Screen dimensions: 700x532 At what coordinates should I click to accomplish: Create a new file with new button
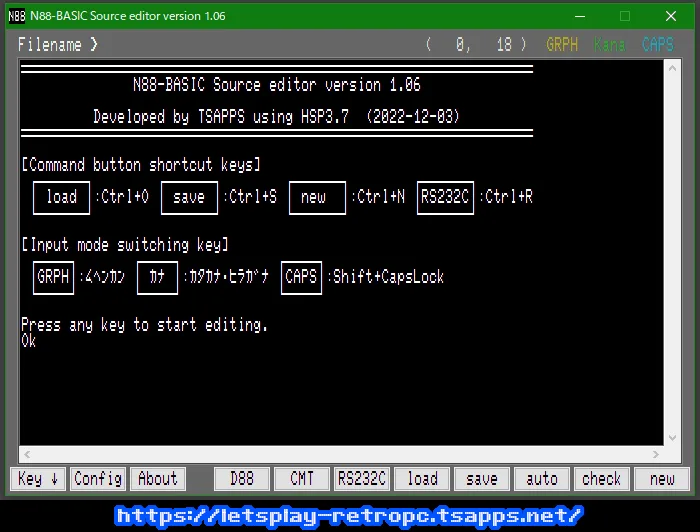click(662, 479)
